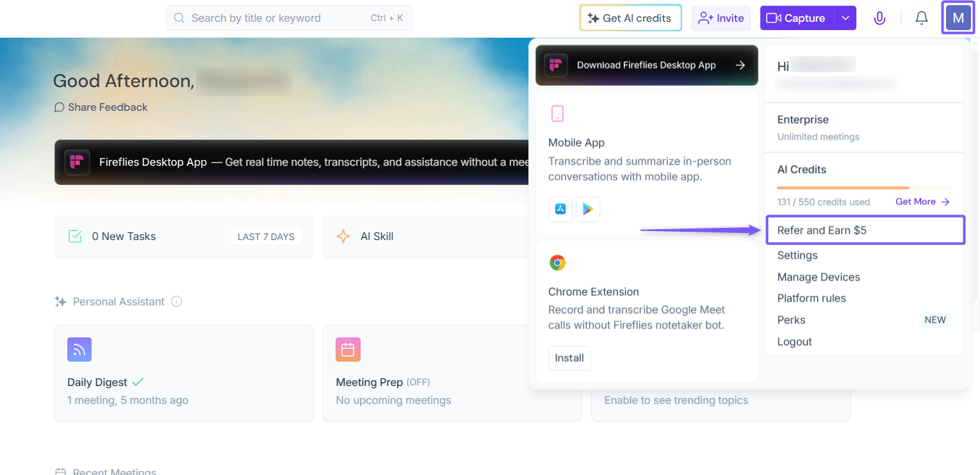Image resolution: width=980 pixels, height=475 pixels.
Task: Click the Fireflies logo in the download card
Action: [556, 65]
